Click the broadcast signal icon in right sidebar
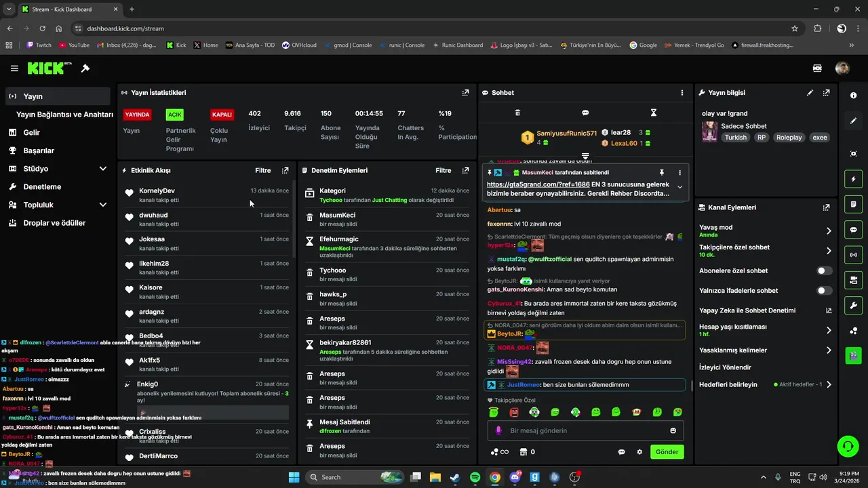Screen dimensions: 868x488 tap(853, 255)
